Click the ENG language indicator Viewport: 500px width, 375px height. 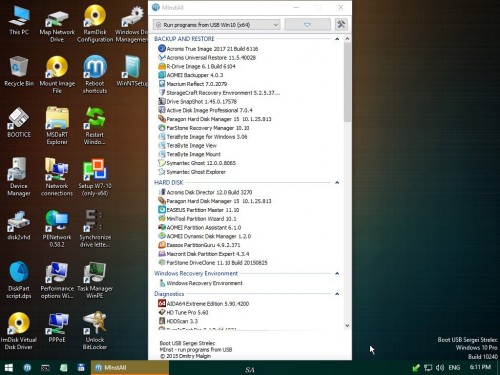(x=454, y=368)
